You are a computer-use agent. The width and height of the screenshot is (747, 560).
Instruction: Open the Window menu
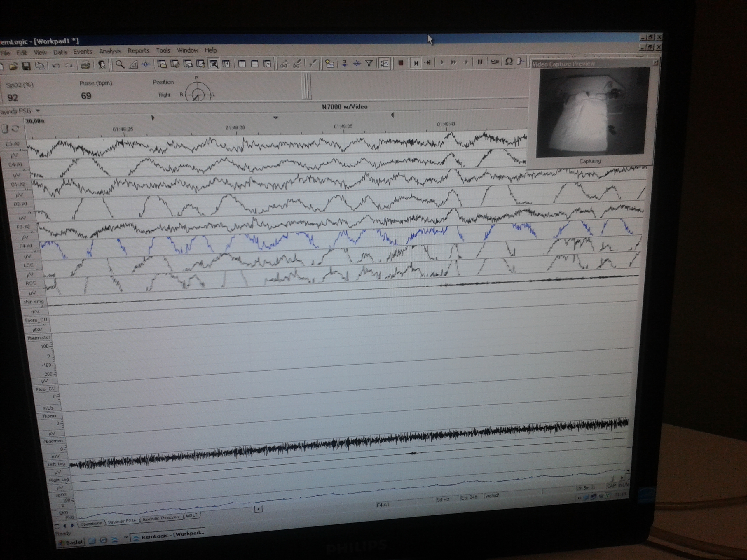[x=187, y=50]
